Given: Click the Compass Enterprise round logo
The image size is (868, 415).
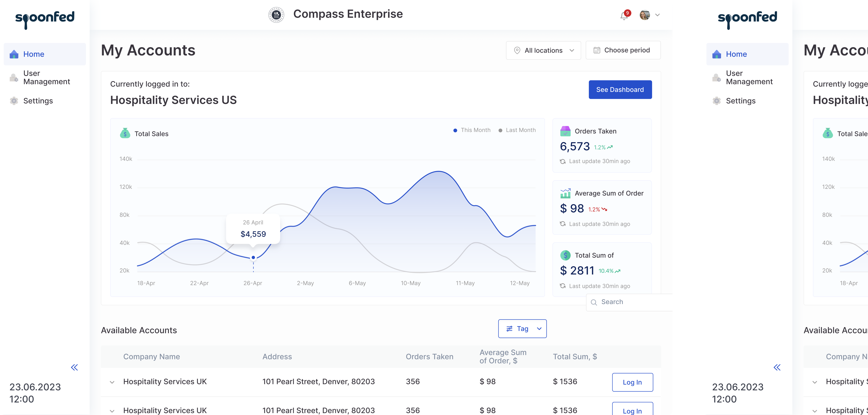Looking at the screenshot, I should pyautogui.click(x=276, y=15).
